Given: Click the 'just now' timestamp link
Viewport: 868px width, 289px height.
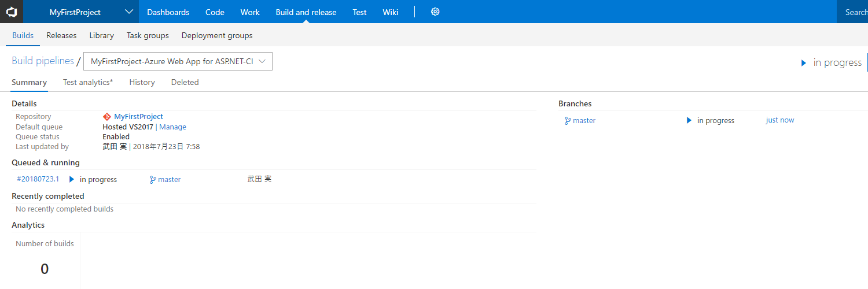Looking at the screenshot, I should tap(779, 120).
